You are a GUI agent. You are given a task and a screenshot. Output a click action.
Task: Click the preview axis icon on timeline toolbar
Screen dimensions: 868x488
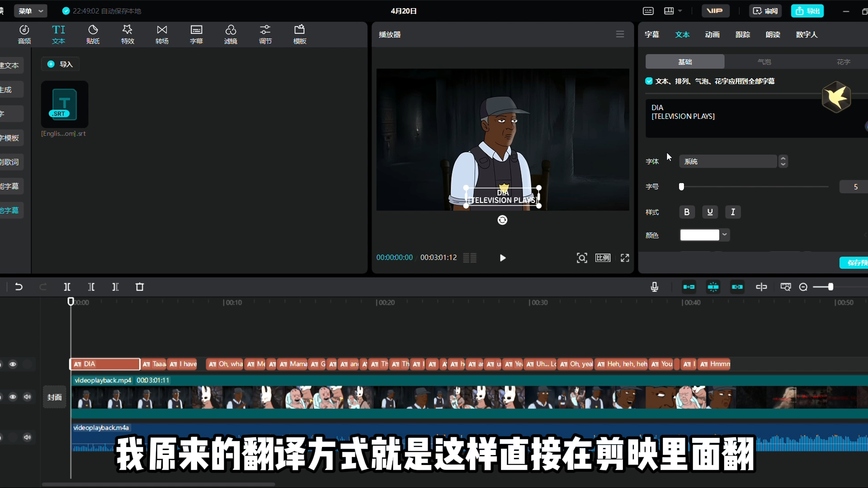coord(761,287)
